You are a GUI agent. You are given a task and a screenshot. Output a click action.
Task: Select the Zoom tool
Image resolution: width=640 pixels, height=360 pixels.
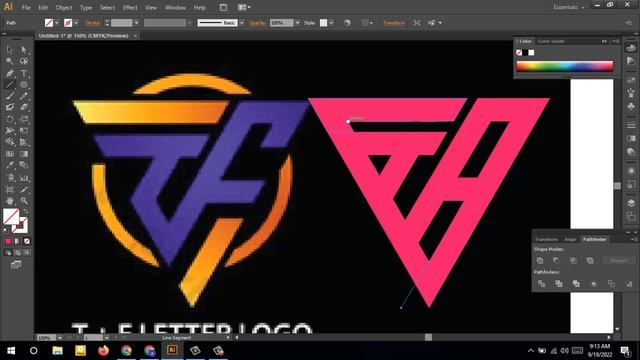pos(24,201)
